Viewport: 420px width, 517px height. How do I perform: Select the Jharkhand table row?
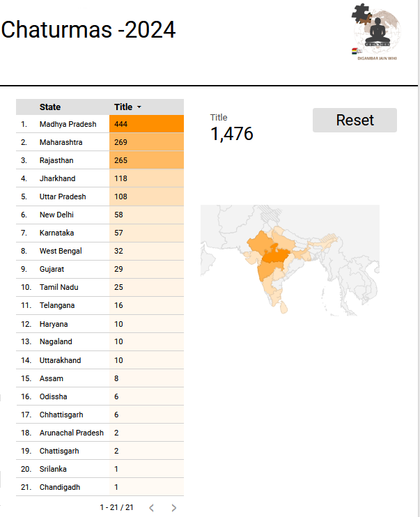pos(57,178)
